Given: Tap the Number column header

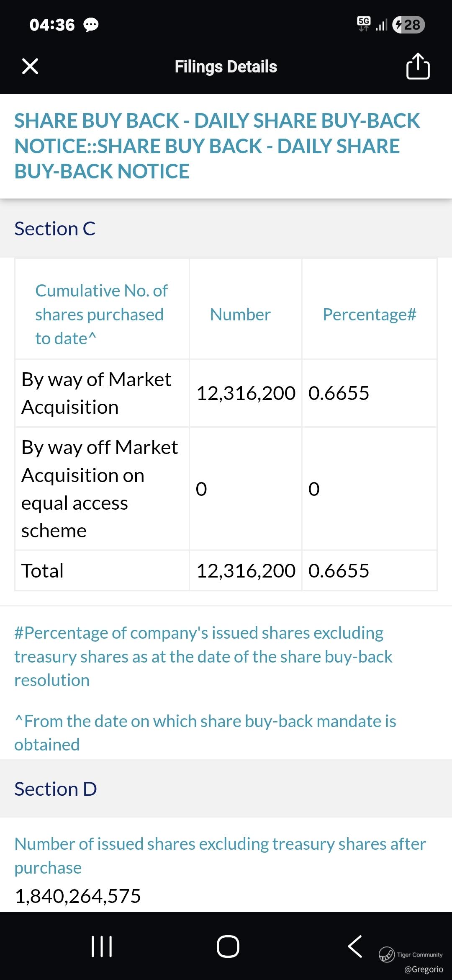Looking at the screenshot, I should click(240, 315).
